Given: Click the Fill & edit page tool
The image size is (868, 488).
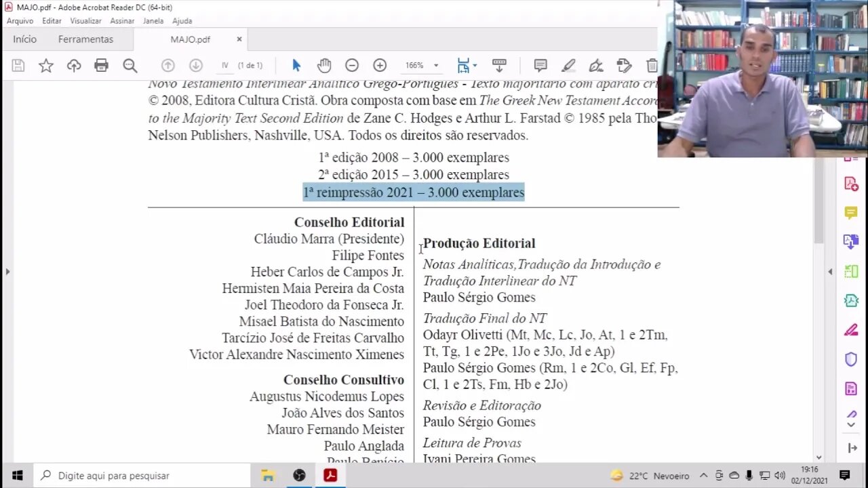Looking at the screenshot, I should [624, 66].
